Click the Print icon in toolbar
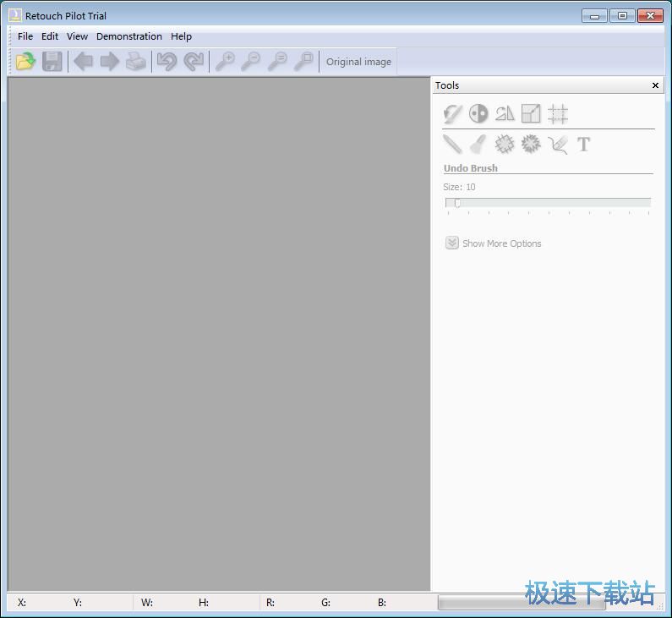The width and height of the screenshot is (672, 618). coord(136,61)
